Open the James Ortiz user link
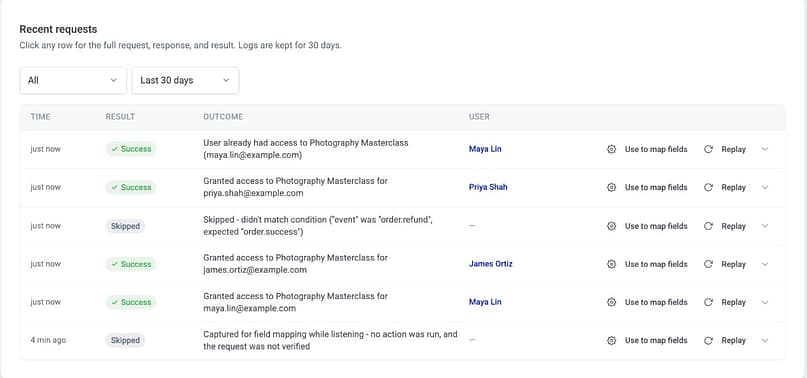Screen dimensions: 807x378 490,264
